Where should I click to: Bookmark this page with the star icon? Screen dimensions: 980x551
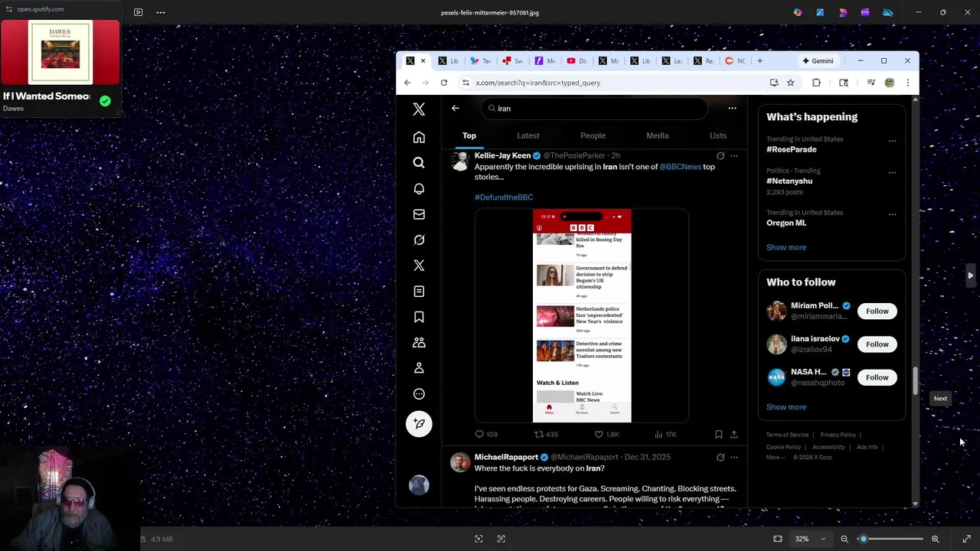point(790,83)
